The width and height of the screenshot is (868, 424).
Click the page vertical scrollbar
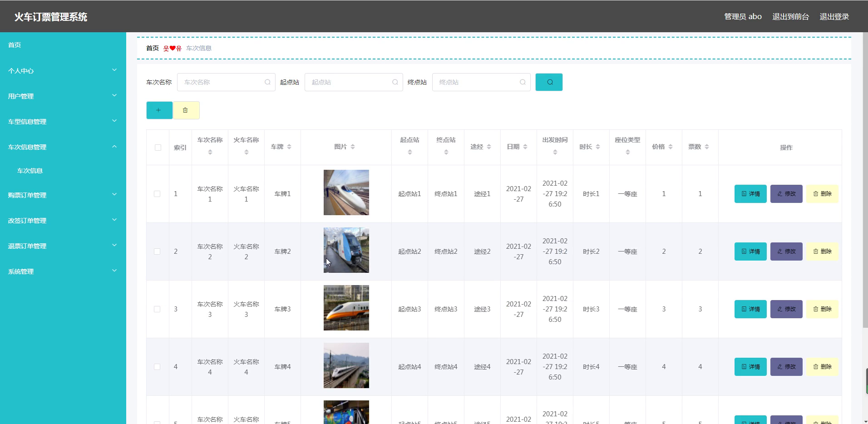pyautogui.click(x=865, y=180)
